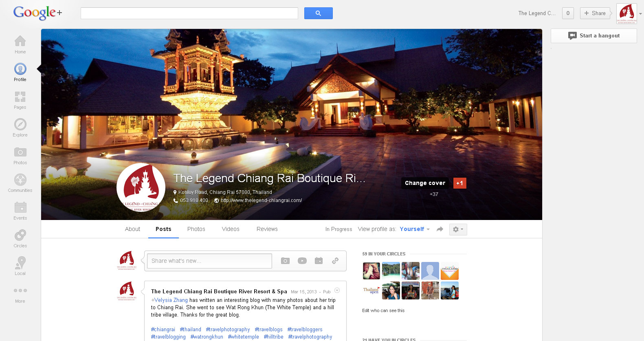Click the post author name heading
The image size is (644, 341).
[219, 291]
